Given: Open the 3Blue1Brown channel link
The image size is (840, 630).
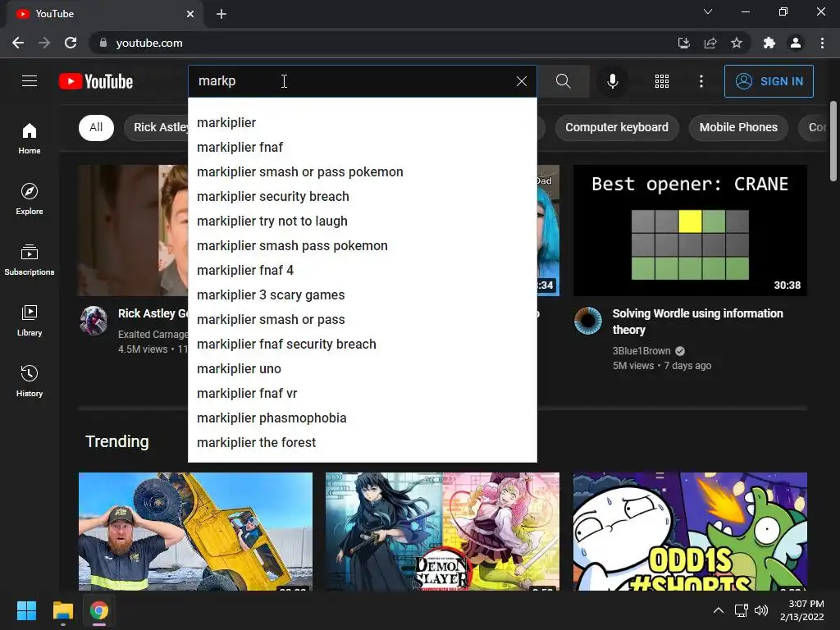Looking at the screenshot, I should point(641,351).
